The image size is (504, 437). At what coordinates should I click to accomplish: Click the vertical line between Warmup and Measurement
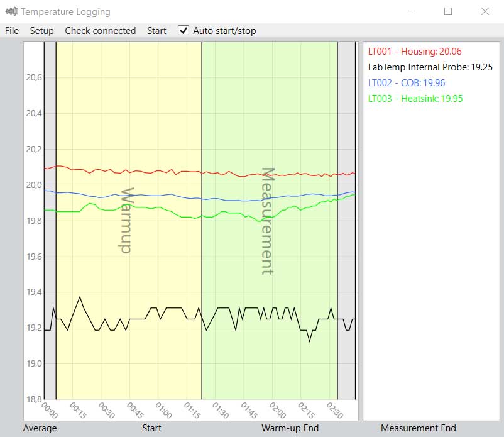(x=202, y=221)
